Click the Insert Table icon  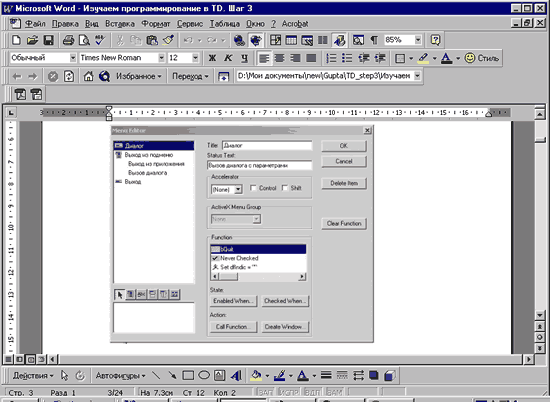[291, 40]
